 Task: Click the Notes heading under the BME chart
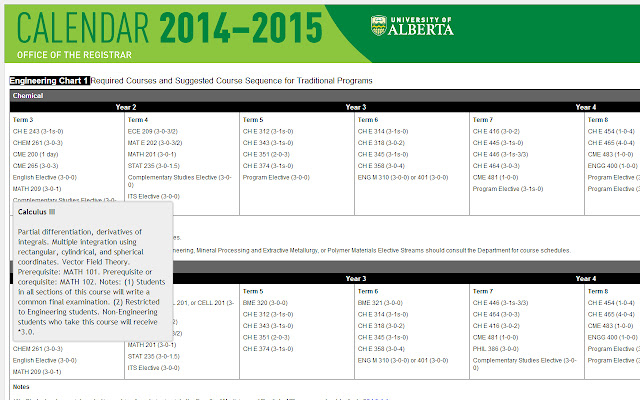tap(21, 387)
